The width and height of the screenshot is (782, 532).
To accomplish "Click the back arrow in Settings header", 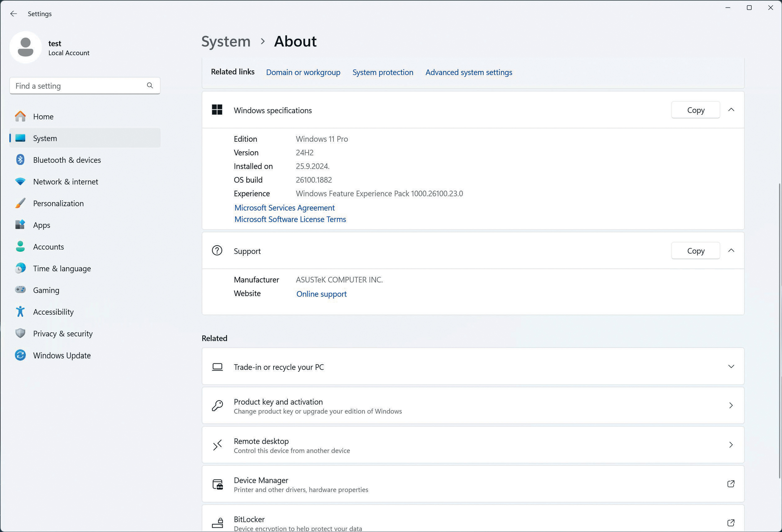I will [x=14, y=14].
